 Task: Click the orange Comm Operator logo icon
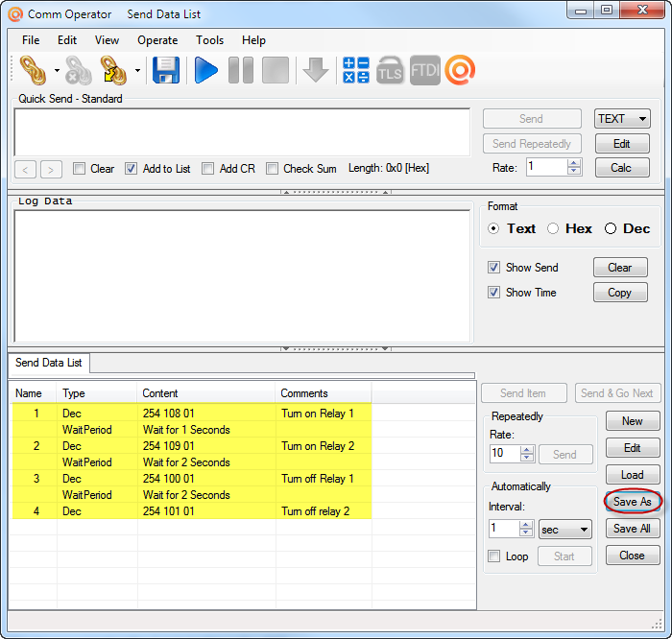tap(460, 70)
